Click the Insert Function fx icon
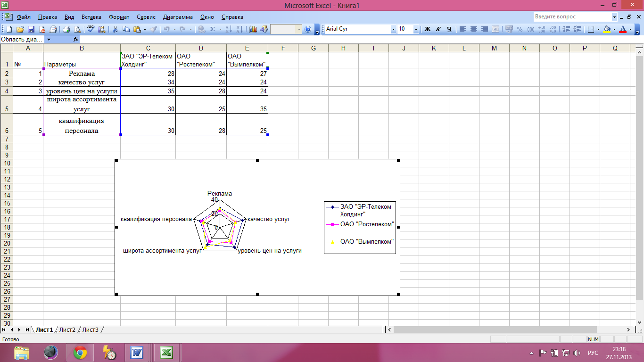The image size is (644, 362). (x=76, y=40)
